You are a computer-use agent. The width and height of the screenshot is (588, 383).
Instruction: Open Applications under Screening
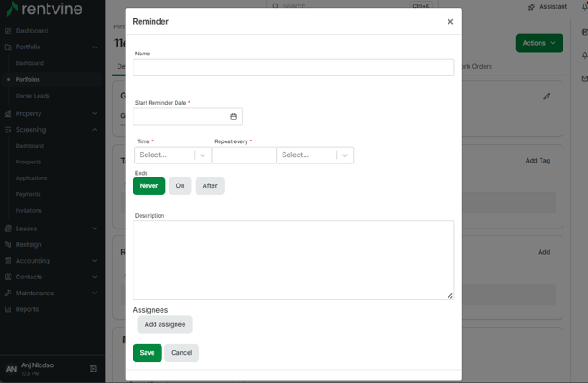click(x=31, y=178)
